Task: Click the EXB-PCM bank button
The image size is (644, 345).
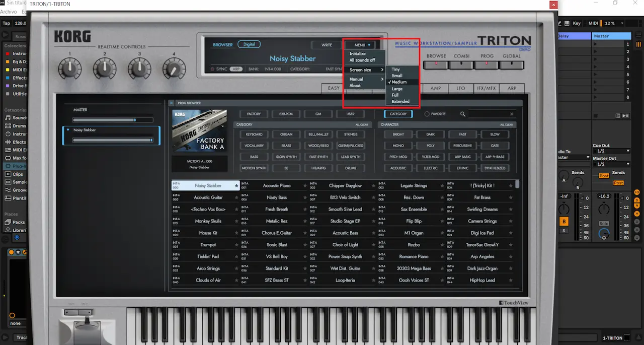Action: click(286, 114)
